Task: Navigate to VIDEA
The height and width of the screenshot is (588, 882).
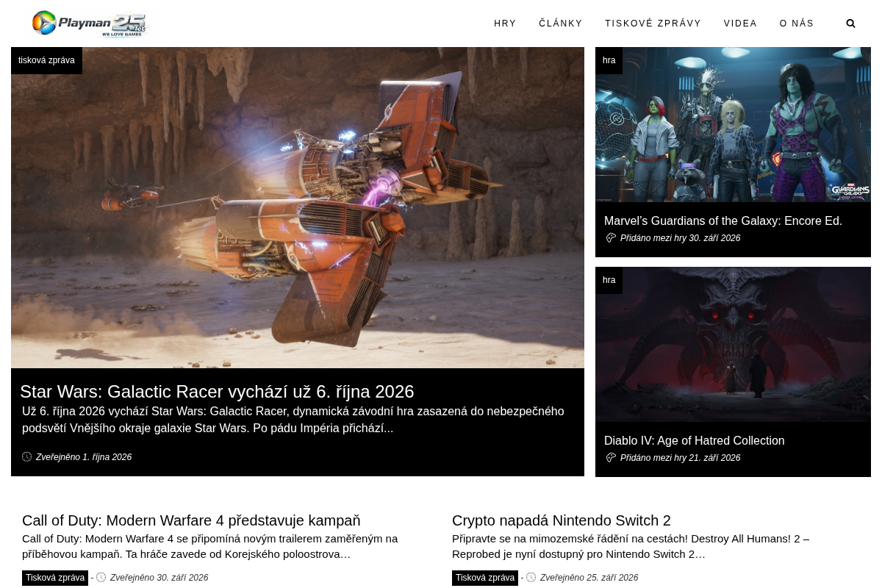Action: pyautogui.click(x=740, y=24)
